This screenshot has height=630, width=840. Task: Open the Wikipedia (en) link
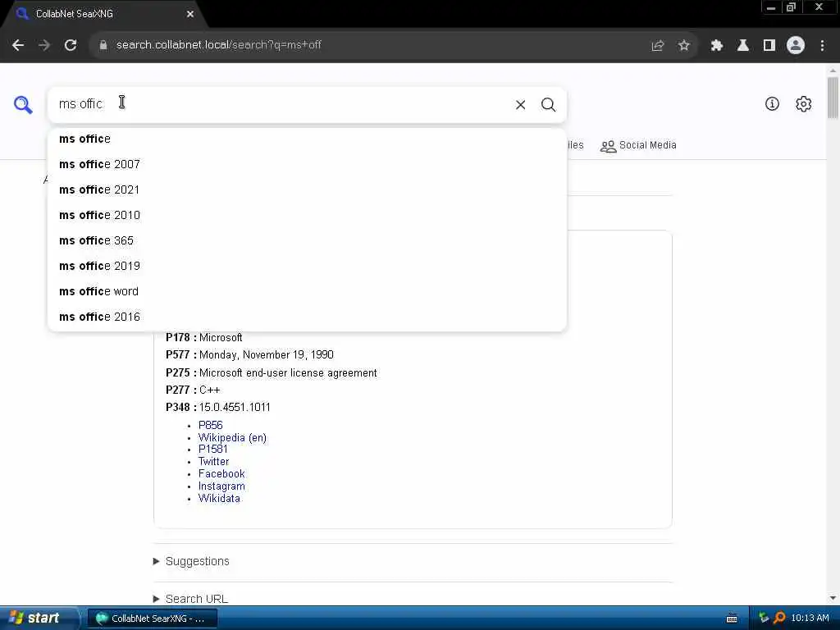coord(232,438)
